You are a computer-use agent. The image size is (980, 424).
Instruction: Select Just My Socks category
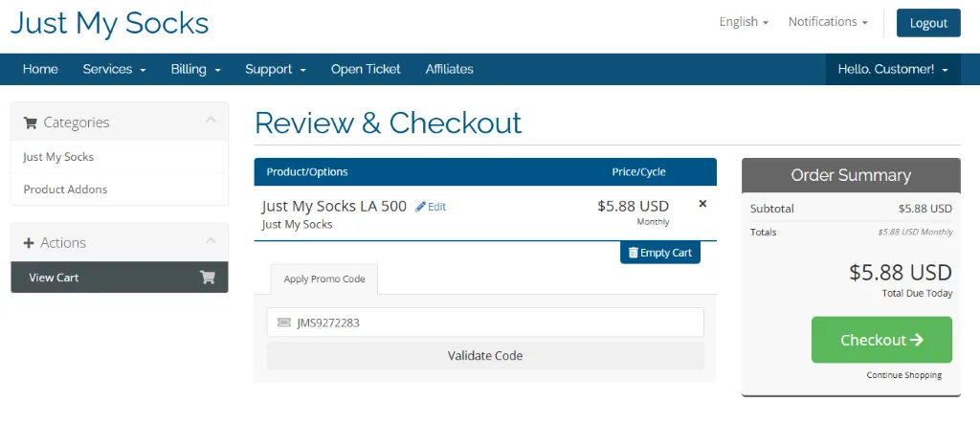point(120,156)
